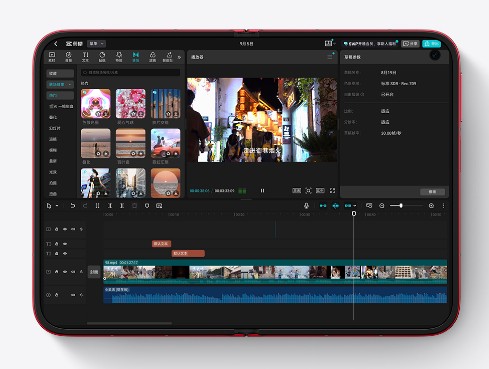Pick the pink hearts transition thumbnail

click(131, 103)
